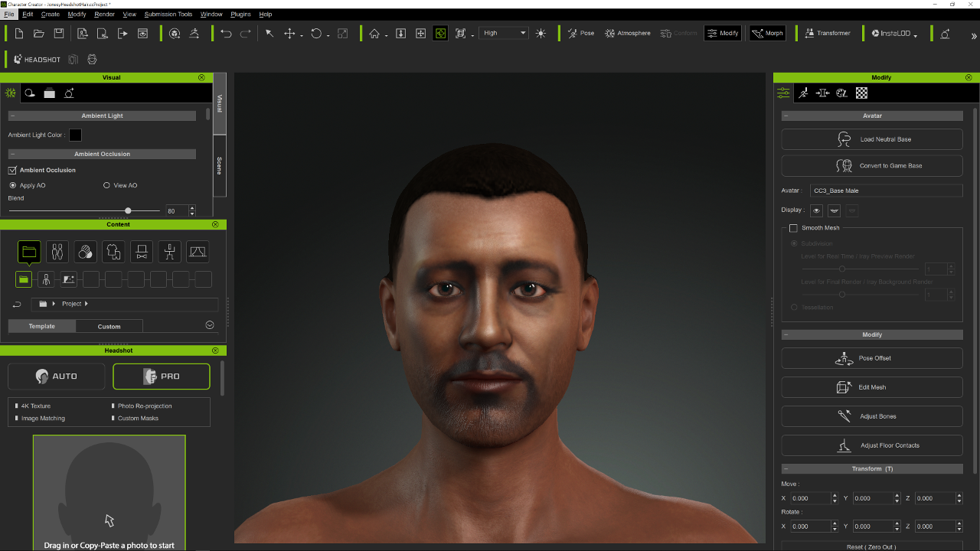Click the photo drop area thumbnail

click(109, 493)
